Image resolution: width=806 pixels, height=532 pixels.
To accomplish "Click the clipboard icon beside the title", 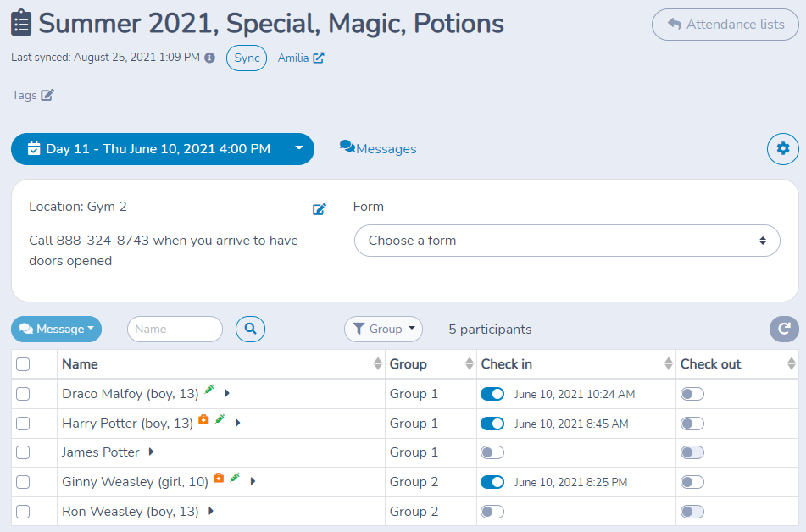I will click(x=21, y=23).
